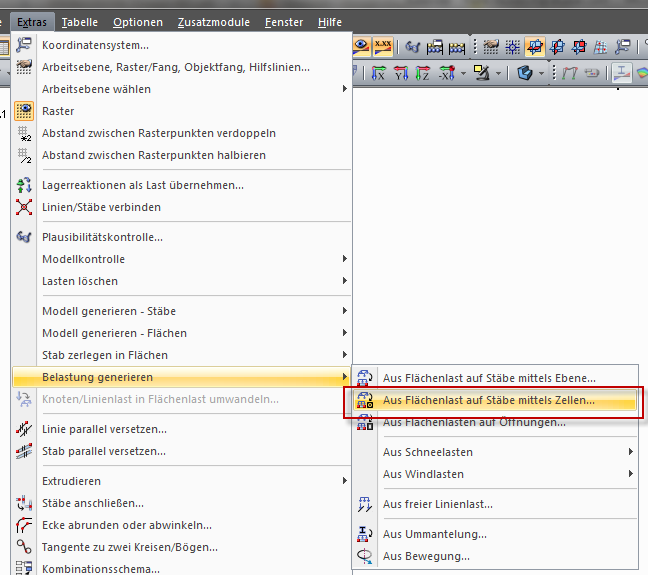Expand Stab zerlegen in Flächen submenu
Viewport: 648px width, 575px height.
point(182,355)
